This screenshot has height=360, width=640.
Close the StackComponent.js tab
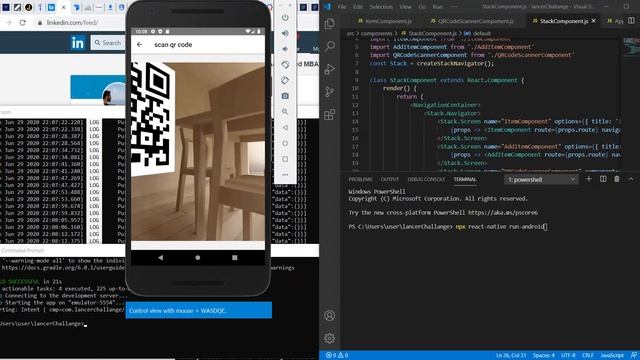[x=593, y=21]
